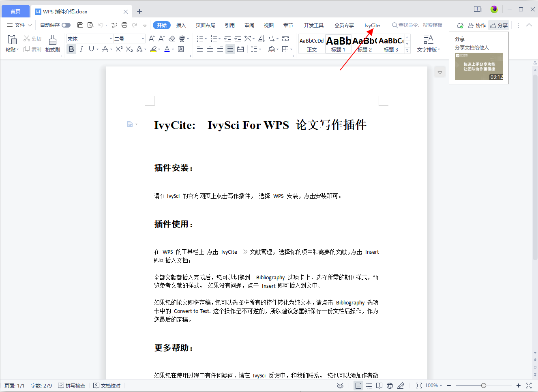The height and width of the screenshot is (392, 538).
Task: Click the Print icon
Action: pos(124,25)
